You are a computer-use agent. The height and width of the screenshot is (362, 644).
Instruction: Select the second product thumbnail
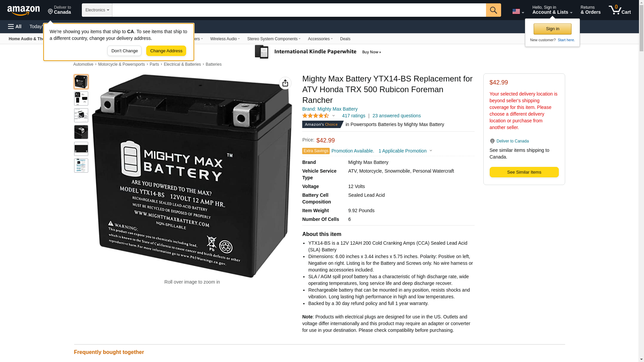(x=81, y=99)
